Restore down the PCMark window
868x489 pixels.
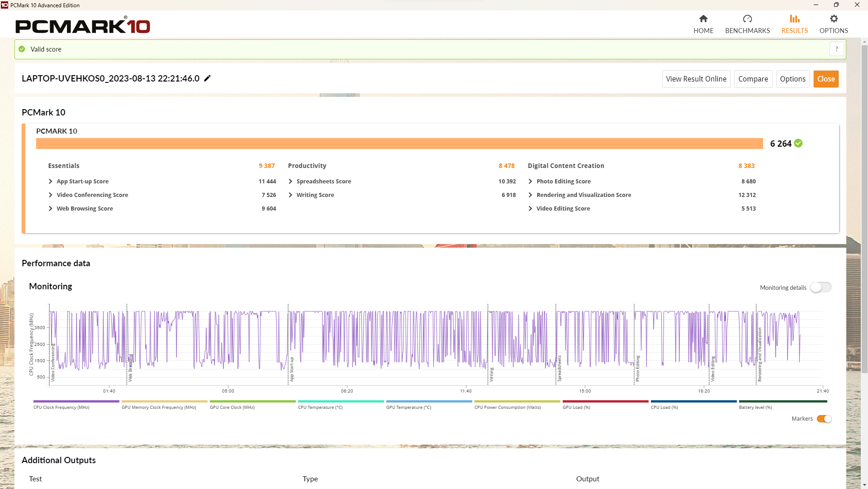(x=836, y=5)
